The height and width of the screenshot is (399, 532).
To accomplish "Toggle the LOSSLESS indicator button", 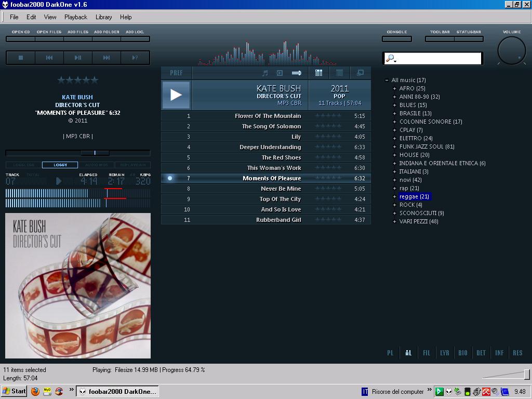I will coord(24,165).
